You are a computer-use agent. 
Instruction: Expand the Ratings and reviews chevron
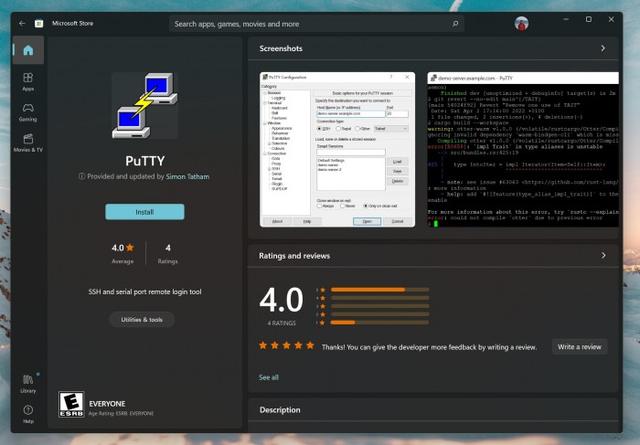pos(603,256)
